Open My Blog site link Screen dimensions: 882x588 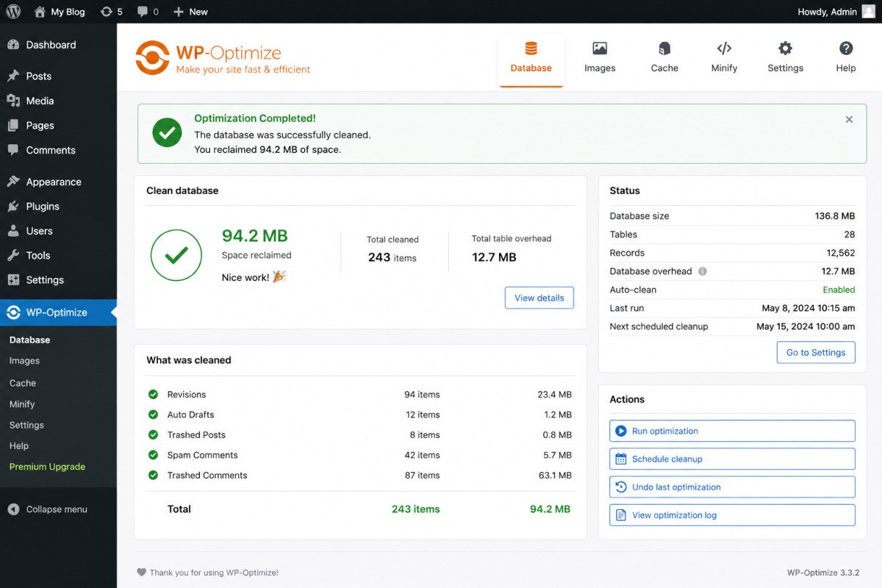tap(60, 12)
